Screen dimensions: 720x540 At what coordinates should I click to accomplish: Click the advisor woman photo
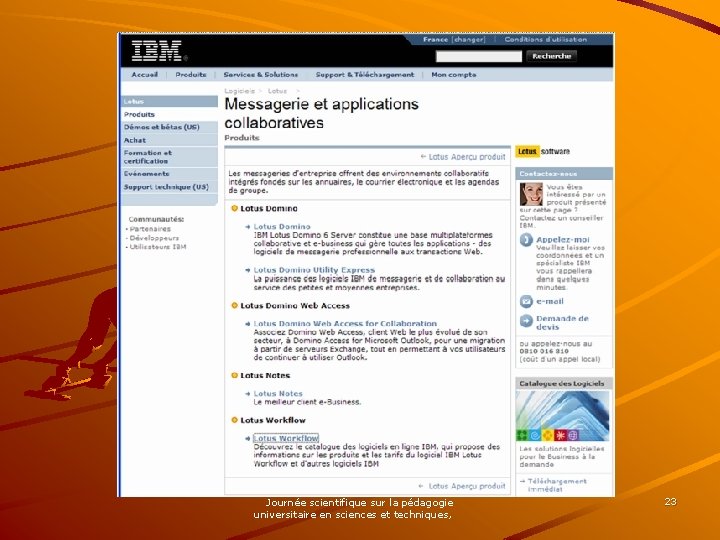click(531, 194)
